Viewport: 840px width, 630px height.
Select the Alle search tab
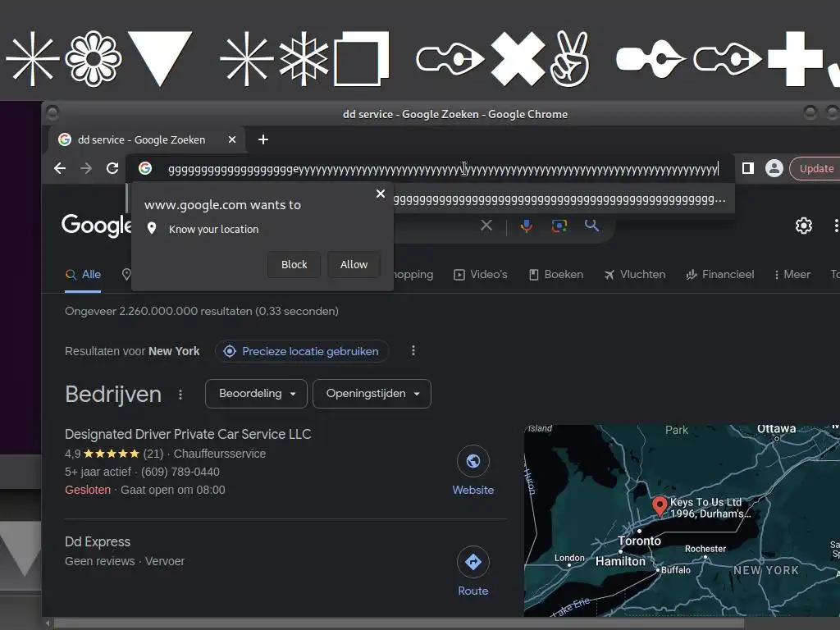83,274
